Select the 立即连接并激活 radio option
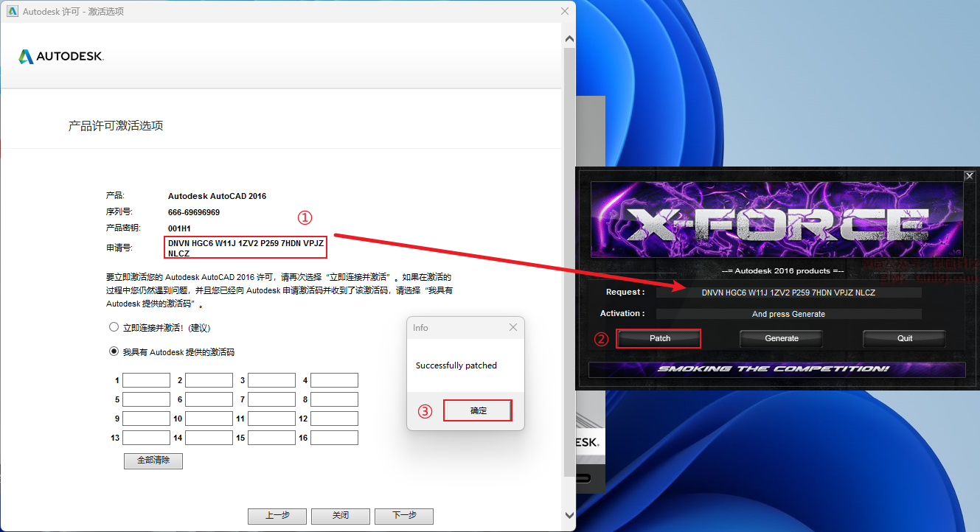Image resolution: width=980 pixels, height=532 pixels. 114,327
